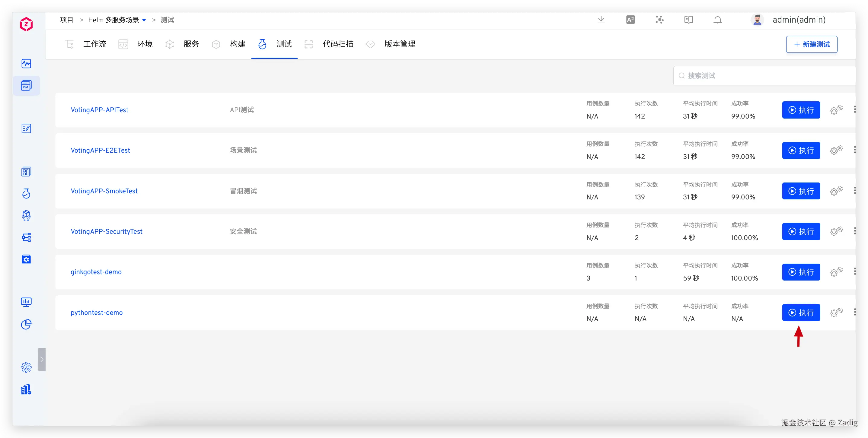Open more options for ginkgotest-demo row
The height and width of the screenshot is (438, 868).
coord(855,271)
